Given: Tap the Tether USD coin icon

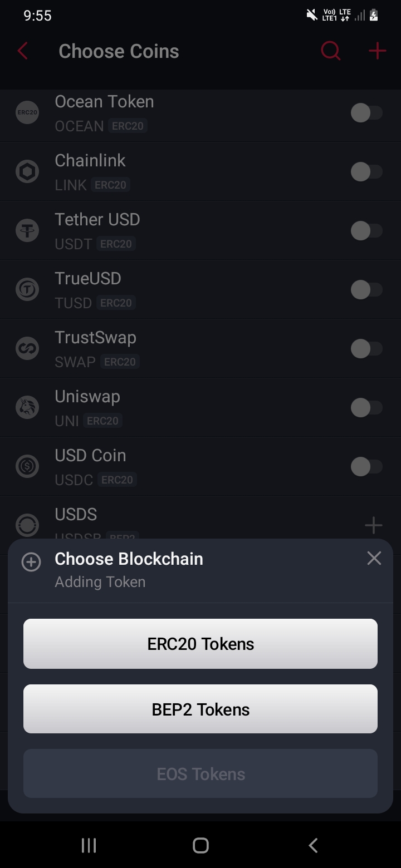Looking at the screenshot, I should 27,231.
